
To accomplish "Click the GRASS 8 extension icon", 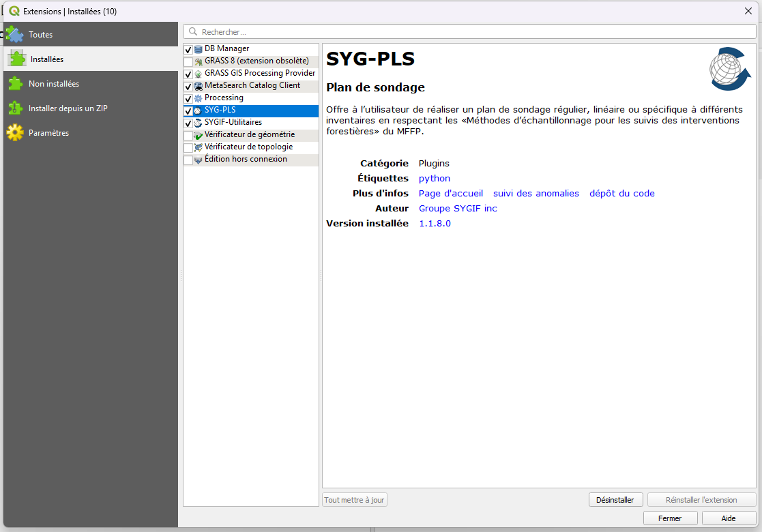I will [x=199, y=61].
